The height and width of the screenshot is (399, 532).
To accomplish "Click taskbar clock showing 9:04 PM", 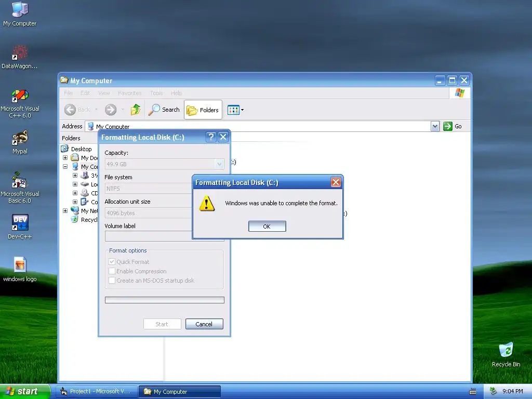I will (x=512, y=392).
